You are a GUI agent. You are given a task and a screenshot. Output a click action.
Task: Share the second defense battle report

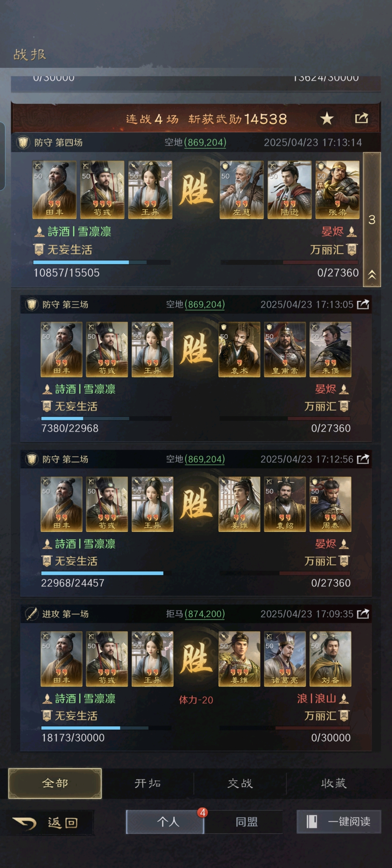tap(363, 459)
